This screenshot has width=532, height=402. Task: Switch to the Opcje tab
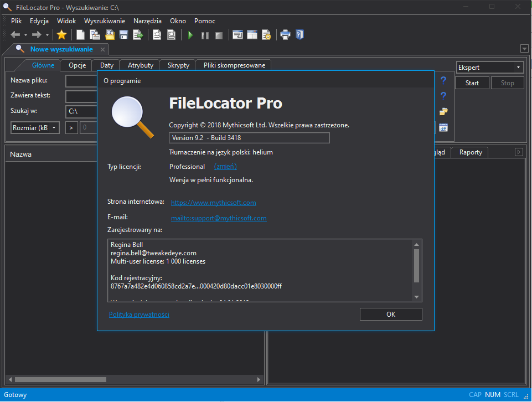[x=78, y=65]
